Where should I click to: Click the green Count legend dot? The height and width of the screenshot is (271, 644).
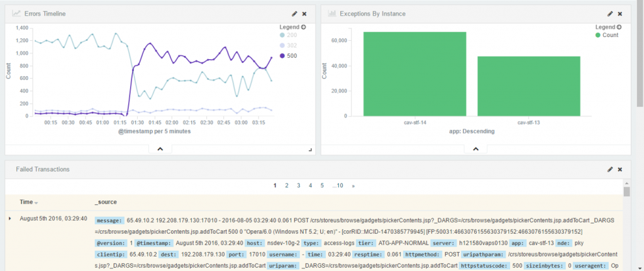[598, 35]
